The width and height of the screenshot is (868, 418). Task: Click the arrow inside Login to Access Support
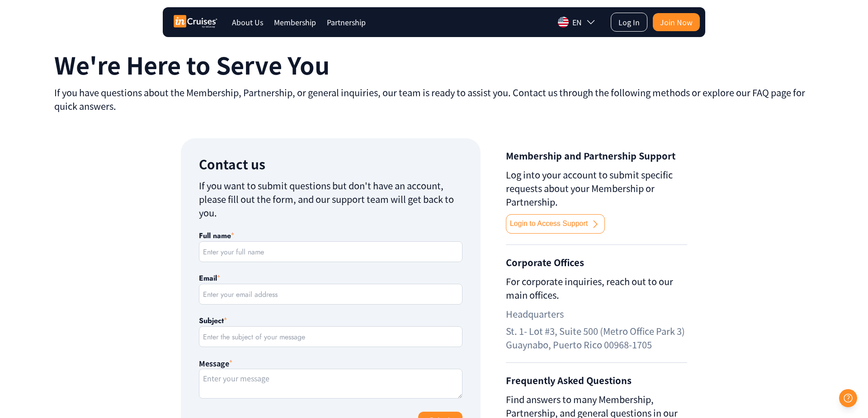coord(595,224)
